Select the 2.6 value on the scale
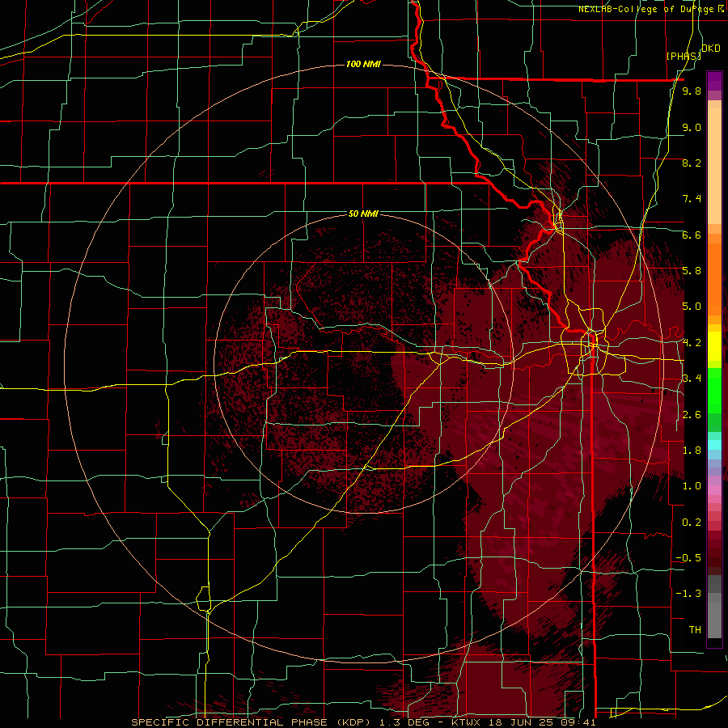Image resolution: width=728 pixels, height=728 pixels. tap(692, 415)
